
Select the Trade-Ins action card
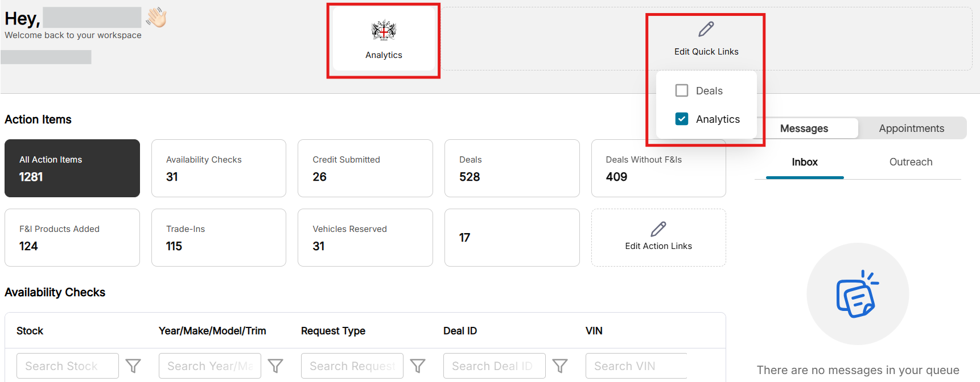point(219,238)
